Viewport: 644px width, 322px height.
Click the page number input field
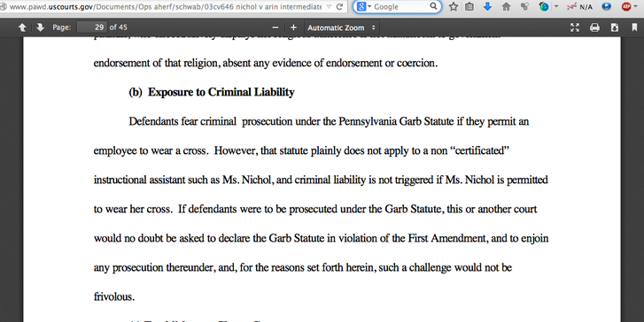pos(92,27)
